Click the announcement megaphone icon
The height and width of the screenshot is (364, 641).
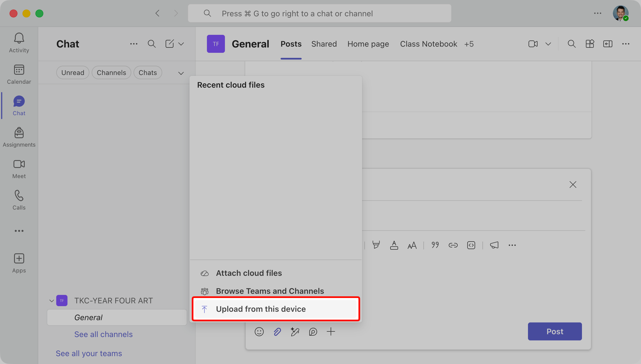[494, 245]
